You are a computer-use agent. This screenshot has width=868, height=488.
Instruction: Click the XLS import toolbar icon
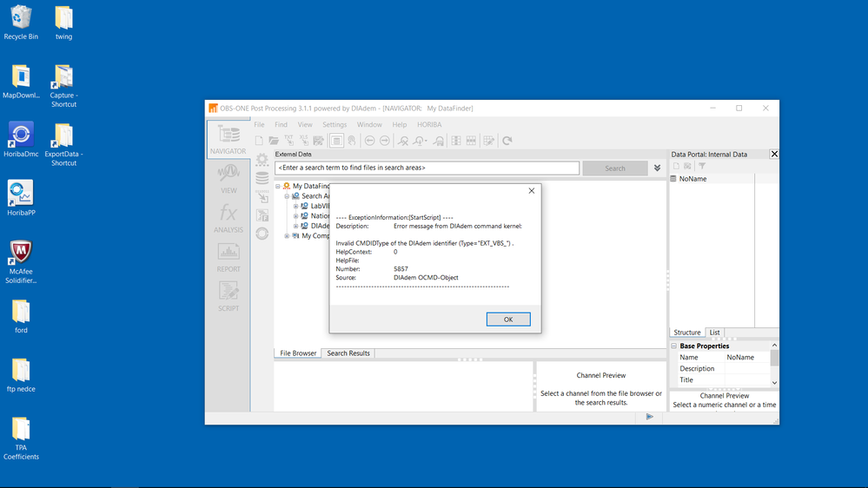pos(304,141)
